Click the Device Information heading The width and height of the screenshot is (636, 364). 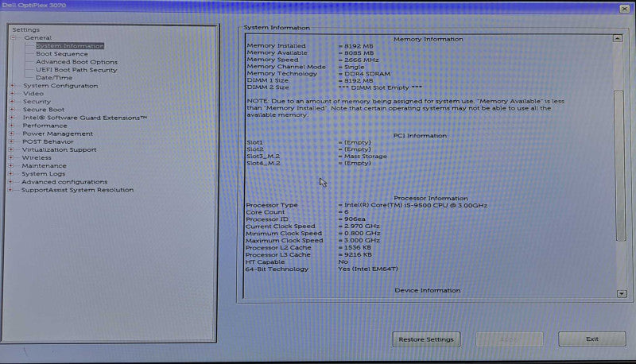pyautogui.click(x=428, y=290)
